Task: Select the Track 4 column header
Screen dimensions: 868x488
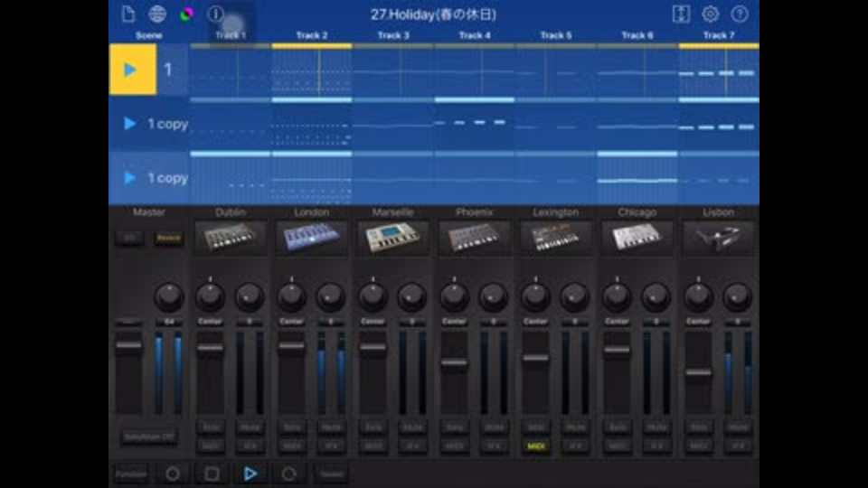Action: [475, 35]
